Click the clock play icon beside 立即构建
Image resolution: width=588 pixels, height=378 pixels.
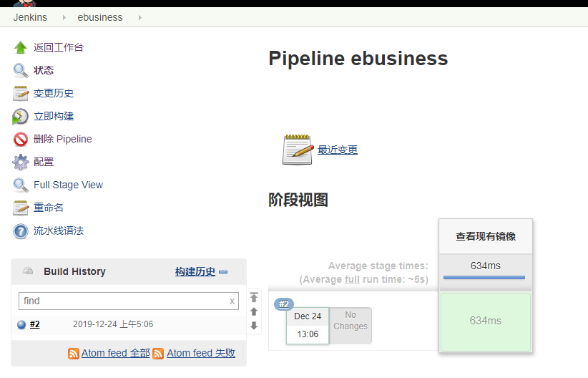pos(20,117)
